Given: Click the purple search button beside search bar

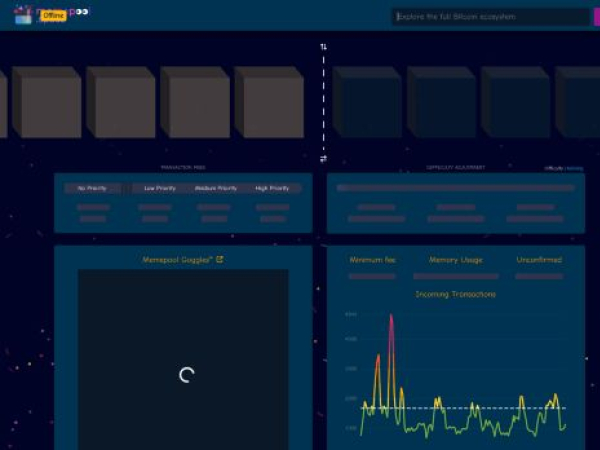Looking at the screenshot, I should 595,16.
